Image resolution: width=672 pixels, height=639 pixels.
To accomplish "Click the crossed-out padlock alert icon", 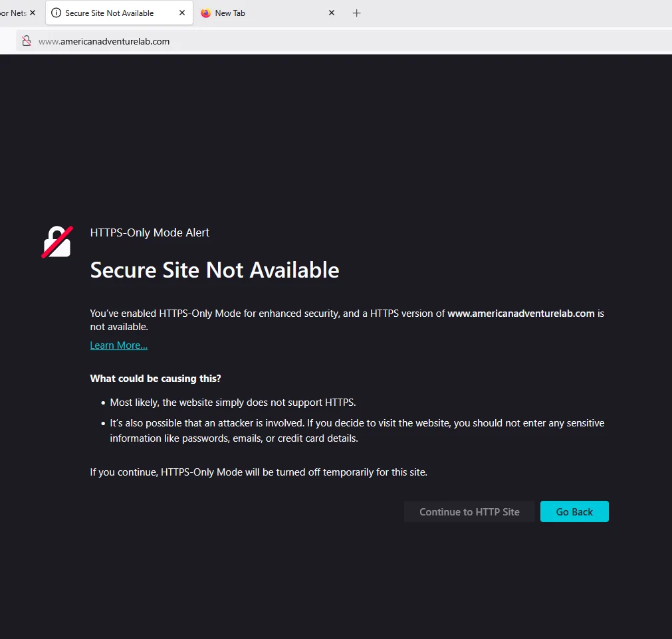I will coord(57,242).
